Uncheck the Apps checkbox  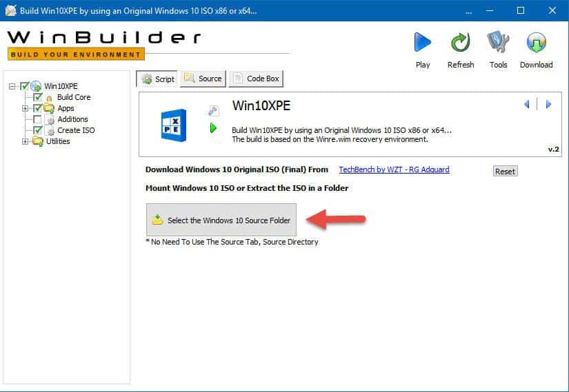37,108
